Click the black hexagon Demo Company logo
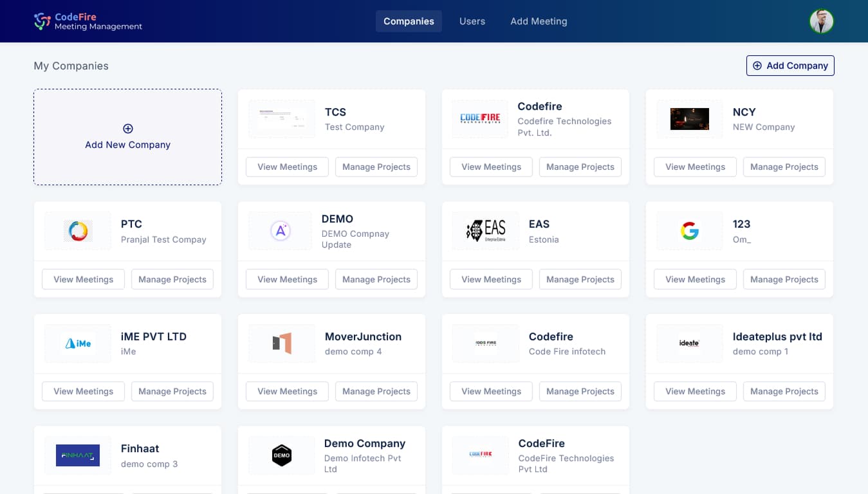Viewport: 868px width, 494px height. click(x=282, y=455)
